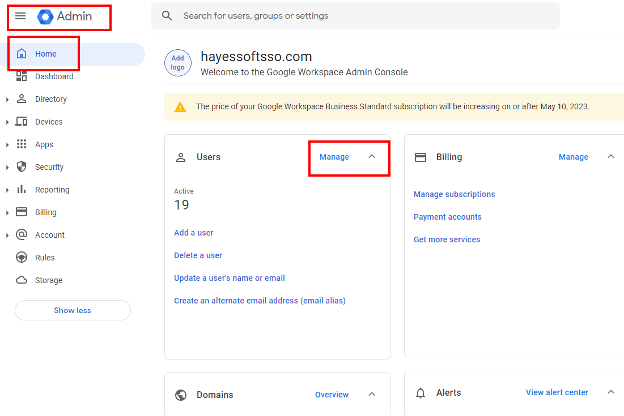624x416 pixels.
Task: Click the Apps grid icon
Action: [21, 144]
